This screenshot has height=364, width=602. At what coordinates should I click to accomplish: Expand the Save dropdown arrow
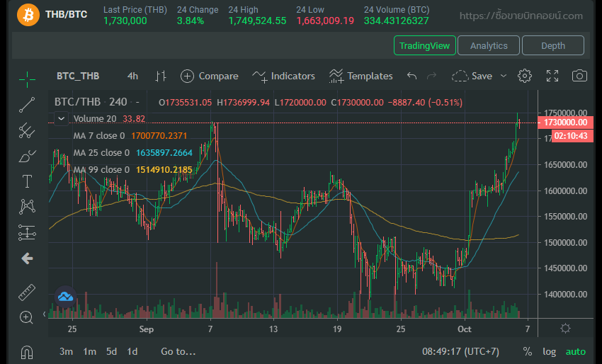504,76
